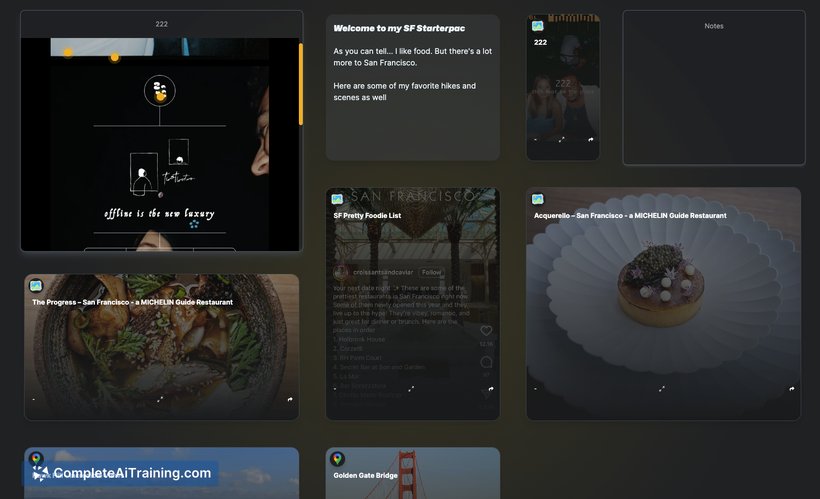Click the Google Maps pin on Golden Gate Bridge card

(337, 459)
